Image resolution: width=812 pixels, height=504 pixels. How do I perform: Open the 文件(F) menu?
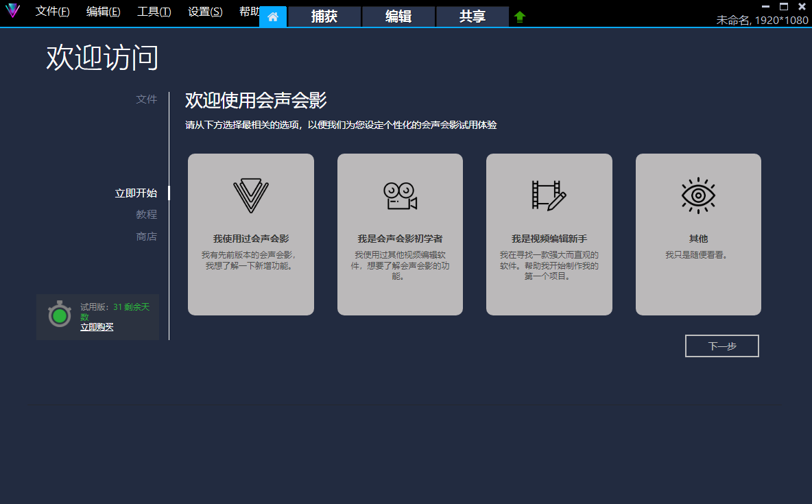53,12
